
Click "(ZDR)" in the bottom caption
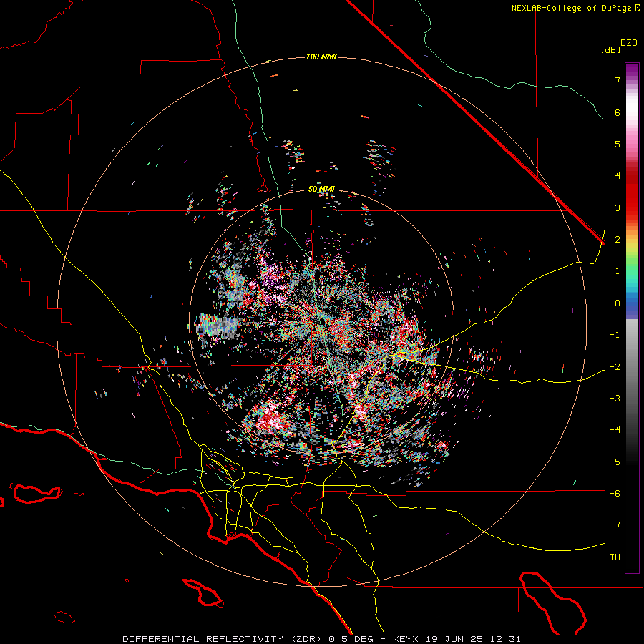[306, 639]
